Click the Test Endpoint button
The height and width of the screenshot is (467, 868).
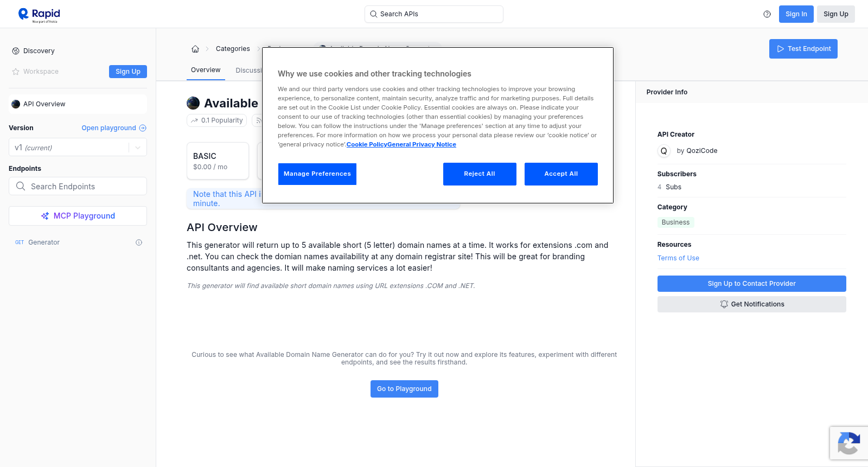[803, 49]
